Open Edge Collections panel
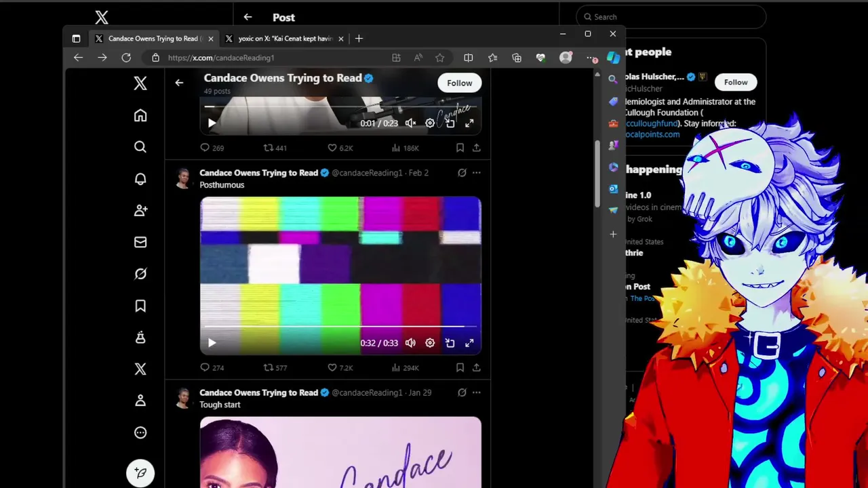Screen dimensions: 868x488 click(517, 58)
